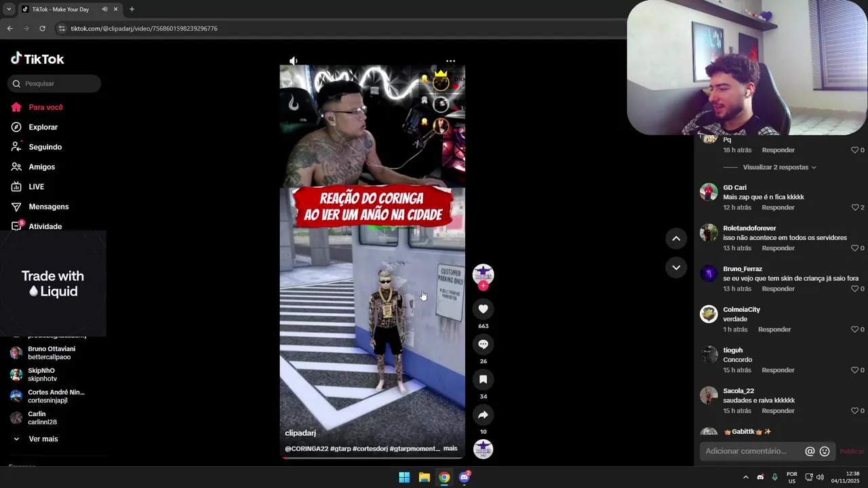Open Mensagens inbox

tap(48, 207)
